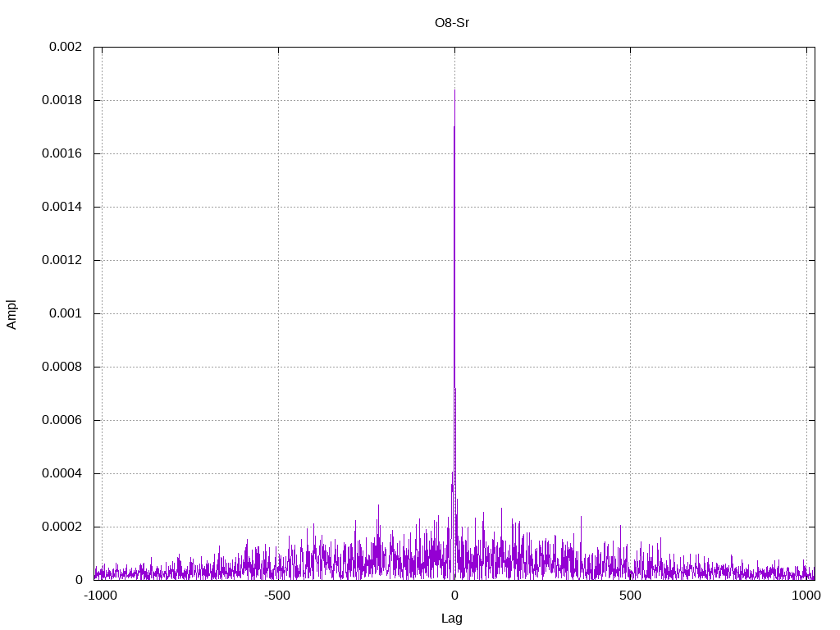Click the 0.0006 y-axis tick label
The image size is (840, 630).
62,420
